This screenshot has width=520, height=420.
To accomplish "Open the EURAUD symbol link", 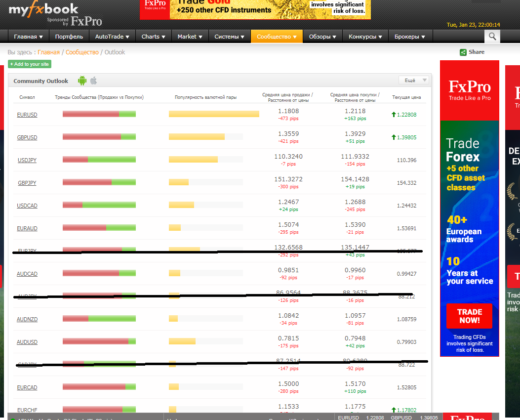I will [27, 228].
